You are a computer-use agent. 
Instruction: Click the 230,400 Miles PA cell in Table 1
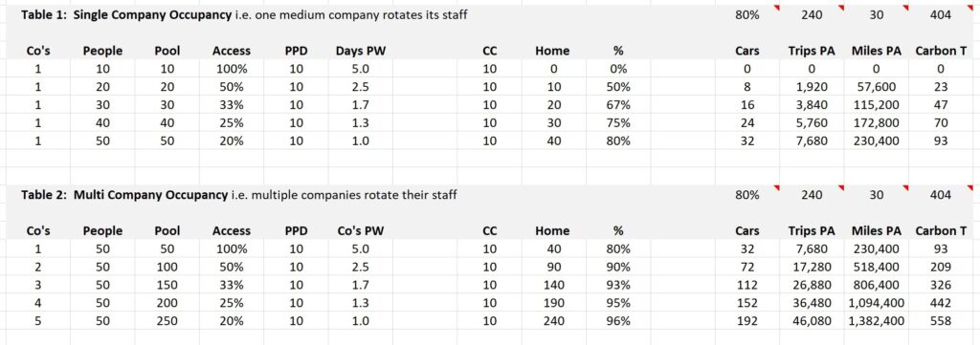877,141
